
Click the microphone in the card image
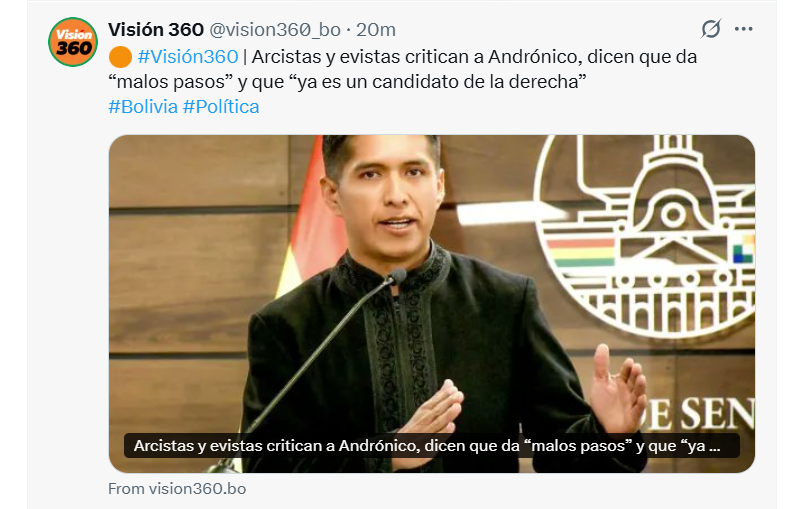point(398,276)
